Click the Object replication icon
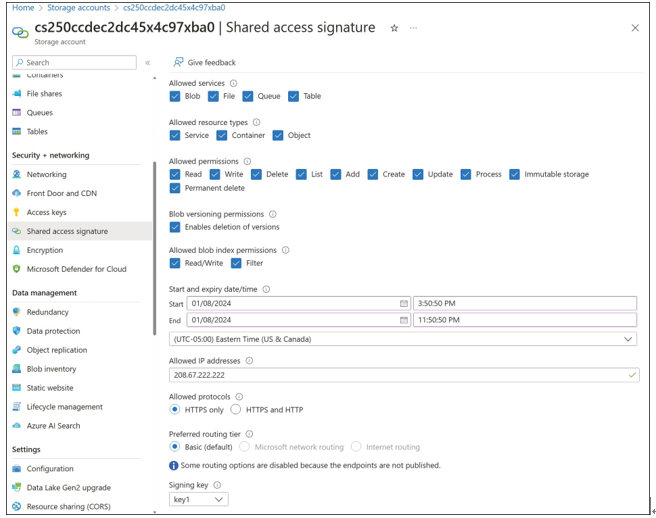The height and width of the screenshot is (518, 656). point(17,350)
